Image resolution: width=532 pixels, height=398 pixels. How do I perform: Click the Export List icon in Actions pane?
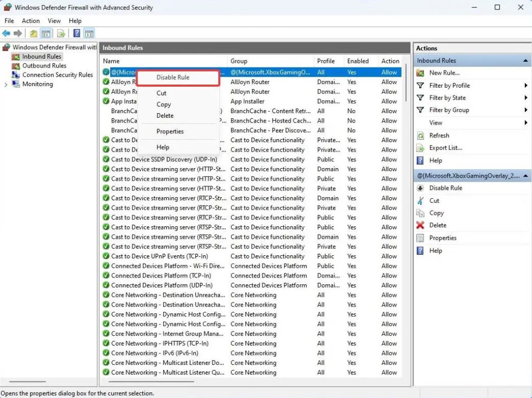click(420, 148)
